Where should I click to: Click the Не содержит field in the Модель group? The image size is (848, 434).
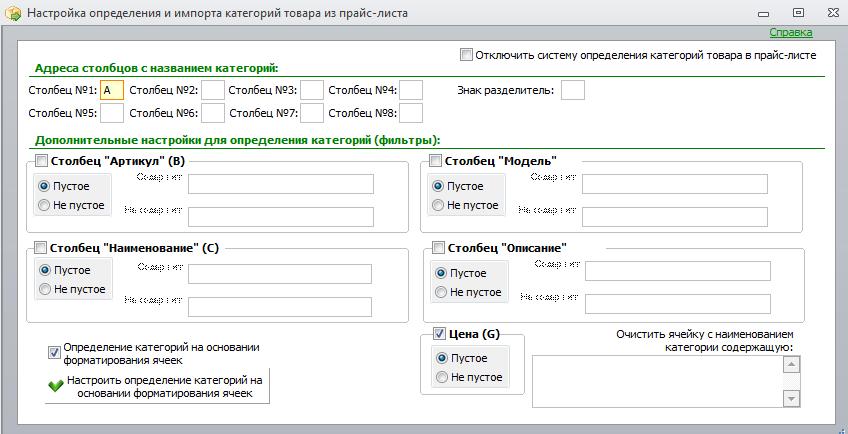[x=675, y=217]
